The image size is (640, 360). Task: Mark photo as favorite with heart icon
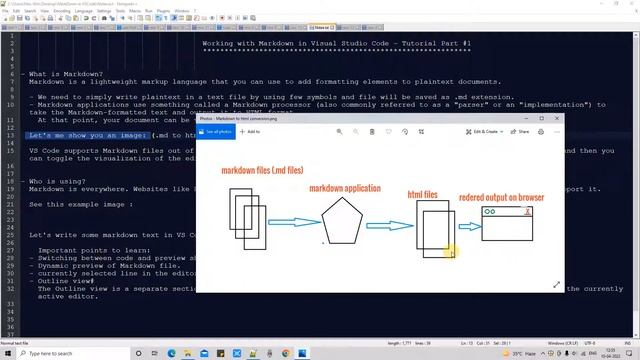[x=388, y=132]
